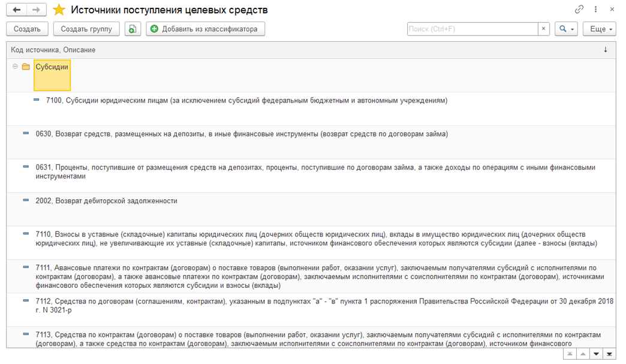Open the three-dot options menu
This screenshot has width=626, height=364.
pyautogui.click(x=595, y=9)
